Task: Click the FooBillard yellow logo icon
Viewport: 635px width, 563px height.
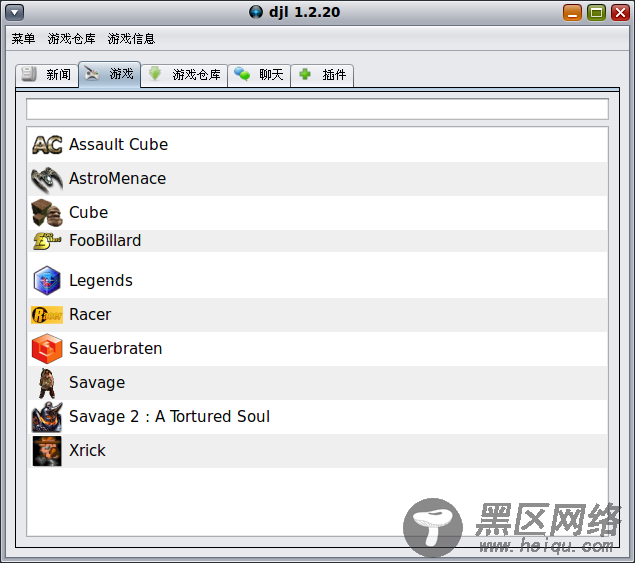Action: tap(47, 241)
